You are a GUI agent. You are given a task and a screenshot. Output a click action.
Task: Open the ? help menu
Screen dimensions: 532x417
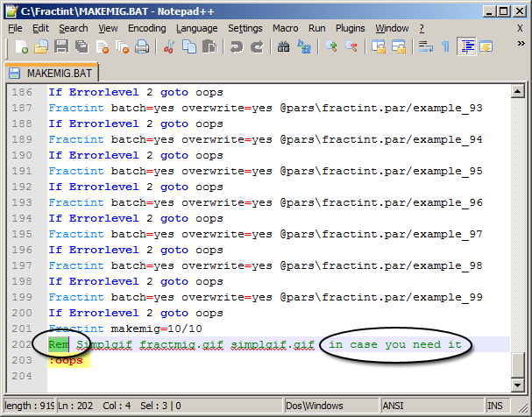click(422, 29)
